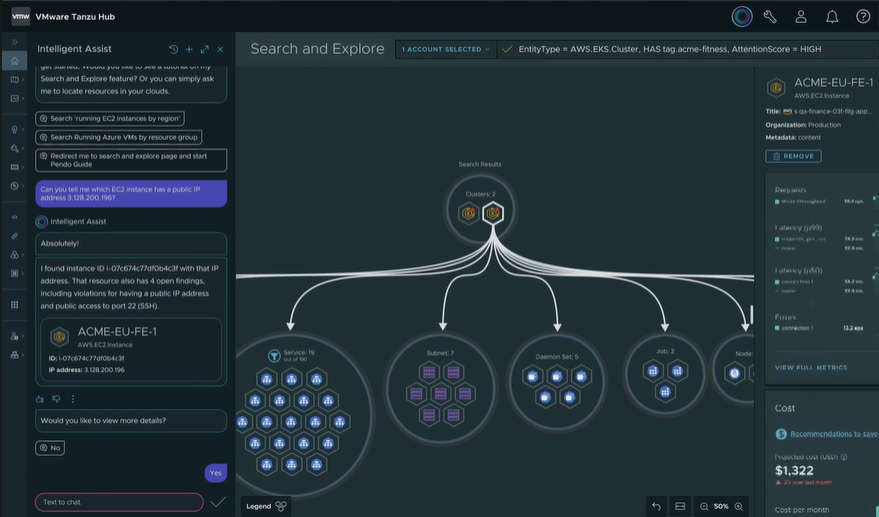879x517 pixels.
Task: Start a new chat with plus icon
Action: point(189,49)
